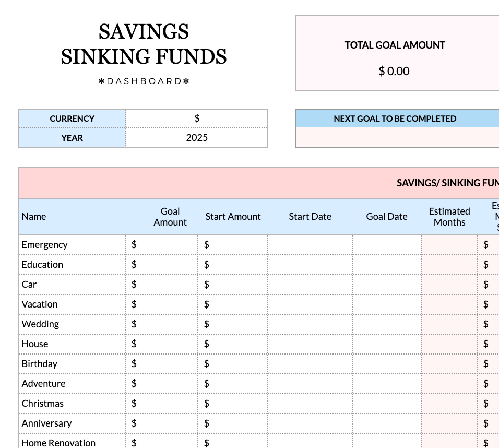Select the Name column header
The width and height of the screenshot is (499, 448).
coord(34,216)
